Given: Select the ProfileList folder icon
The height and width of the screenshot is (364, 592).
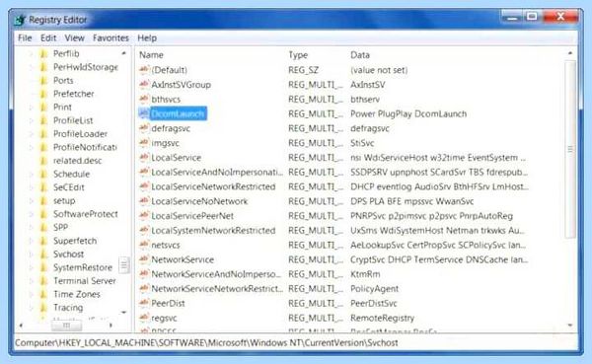Looking at the screenshot, I should coord(43,120).
